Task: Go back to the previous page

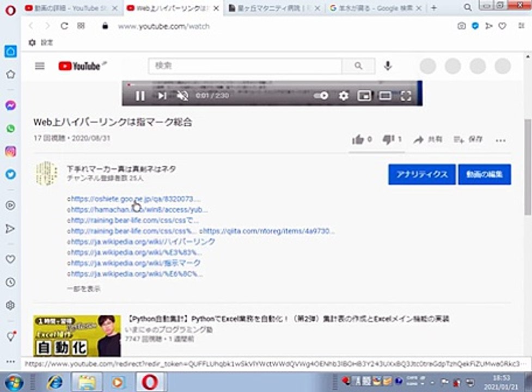Action: pyautogui.click(x=31, y=26)
